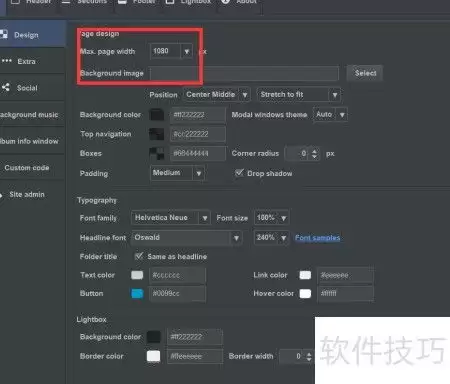Click the Text color hex field
Image resolution: width=450 pixels, height=384 pixels.
(x=177, y=275)
